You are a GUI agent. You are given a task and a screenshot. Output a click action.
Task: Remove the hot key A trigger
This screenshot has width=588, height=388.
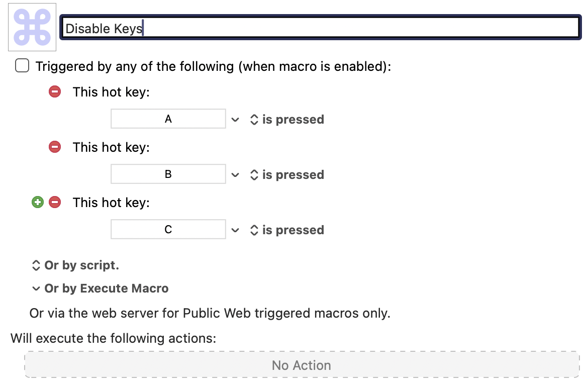55,91
